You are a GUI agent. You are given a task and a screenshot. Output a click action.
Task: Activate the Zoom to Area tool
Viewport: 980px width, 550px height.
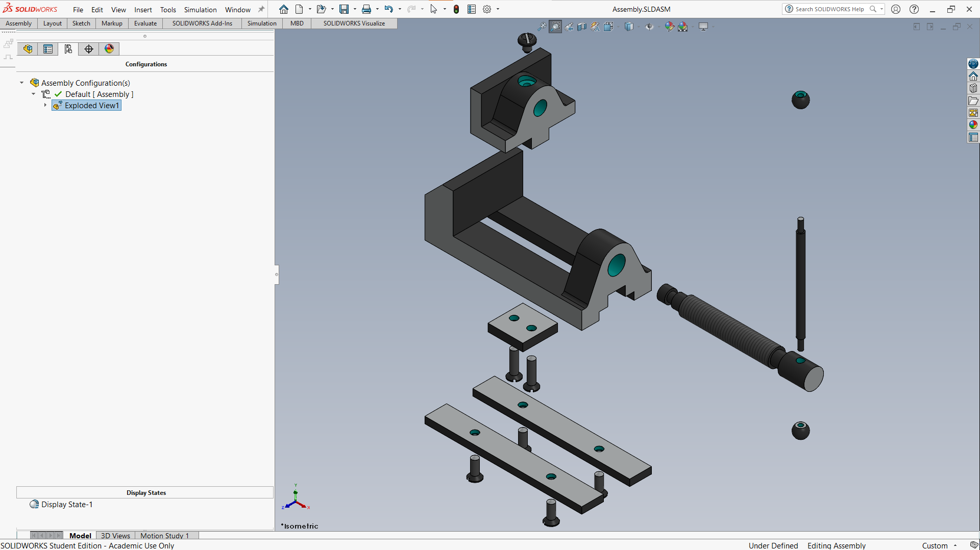[x=555, y=27]
